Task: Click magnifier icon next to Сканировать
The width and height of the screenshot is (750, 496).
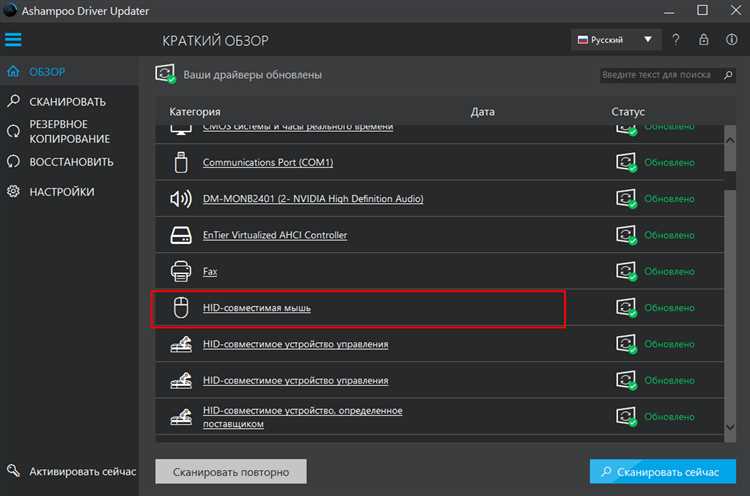Action: tap(13, 100)
